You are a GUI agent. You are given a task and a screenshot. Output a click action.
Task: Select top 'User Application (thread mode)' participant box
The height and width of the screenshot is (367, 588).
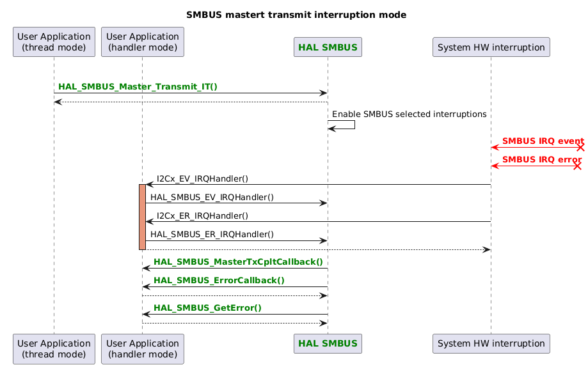click(x=54, y=42)
